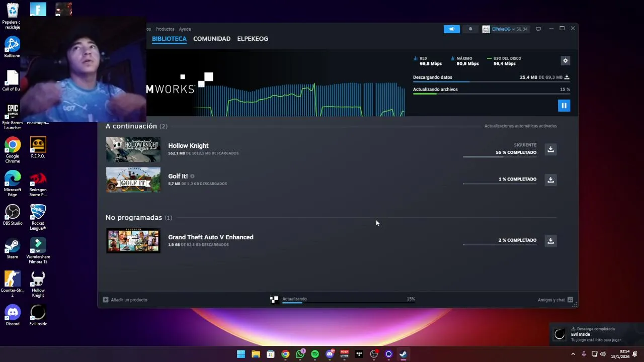
Task: Open download settings gear
Action: [x=565, y=61]
